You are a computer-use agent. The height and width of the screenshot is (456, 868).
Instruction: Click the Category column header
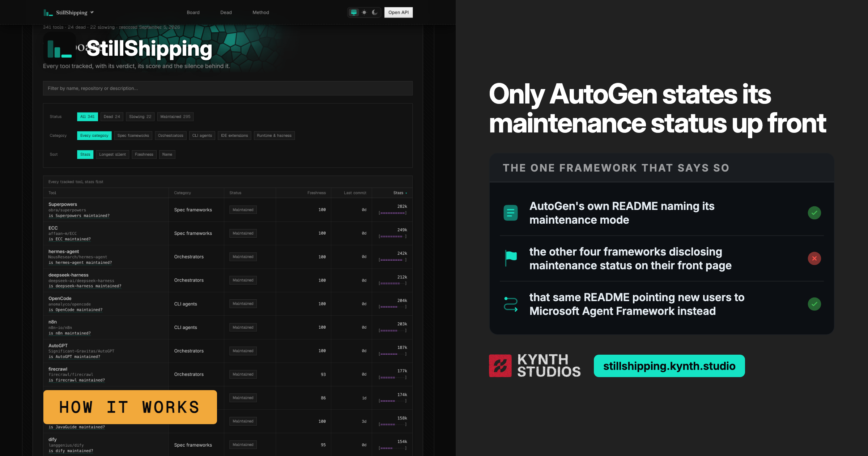(182, 193)
